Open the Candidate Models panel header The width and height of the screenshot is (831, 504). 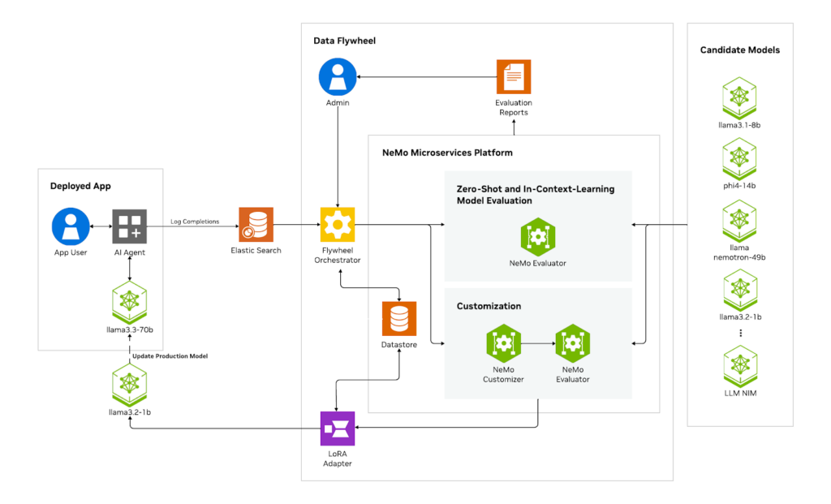point(739,50)
